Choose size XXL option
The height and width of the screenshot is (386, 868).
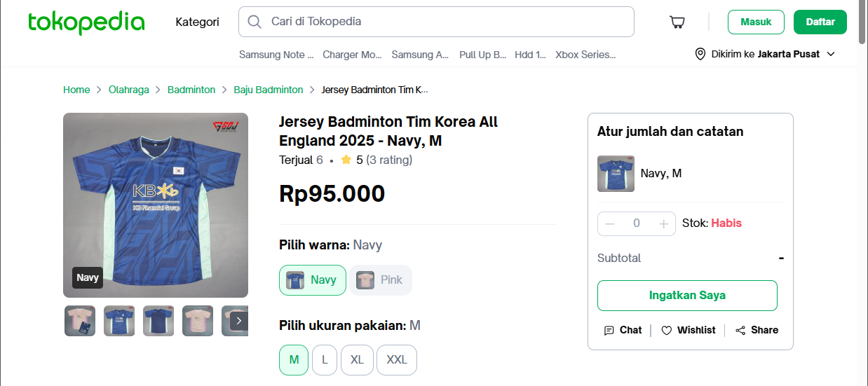pos(397,359)
